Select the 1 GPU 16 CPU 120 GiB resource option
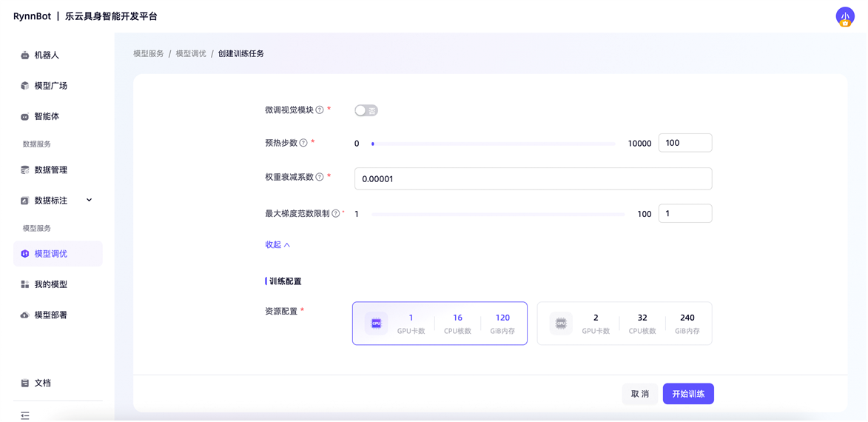The image size is (868, 422). pos(440,324)
